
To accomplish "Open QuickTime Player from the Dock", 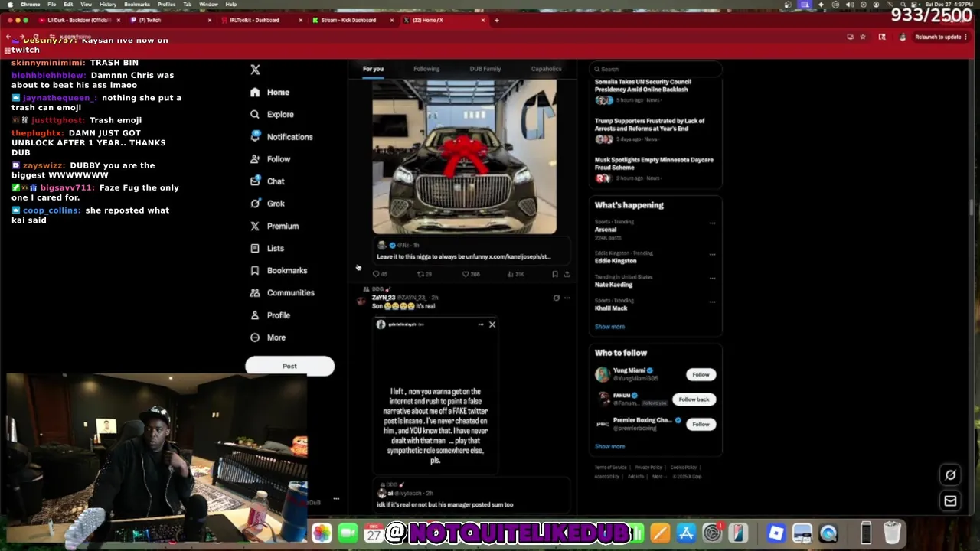I will tap(828, 533).
